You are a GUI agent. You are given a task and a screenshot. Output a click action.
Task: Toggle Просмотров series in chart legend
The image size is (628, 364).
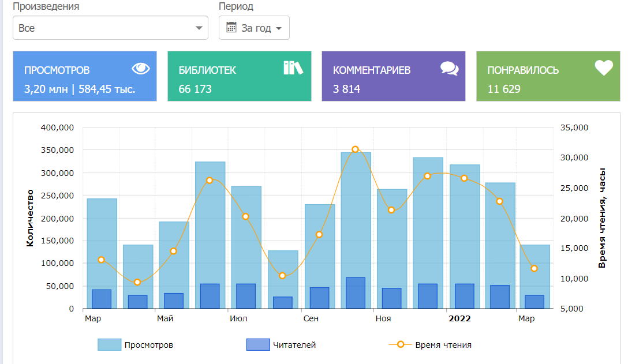tap(148, 345)
